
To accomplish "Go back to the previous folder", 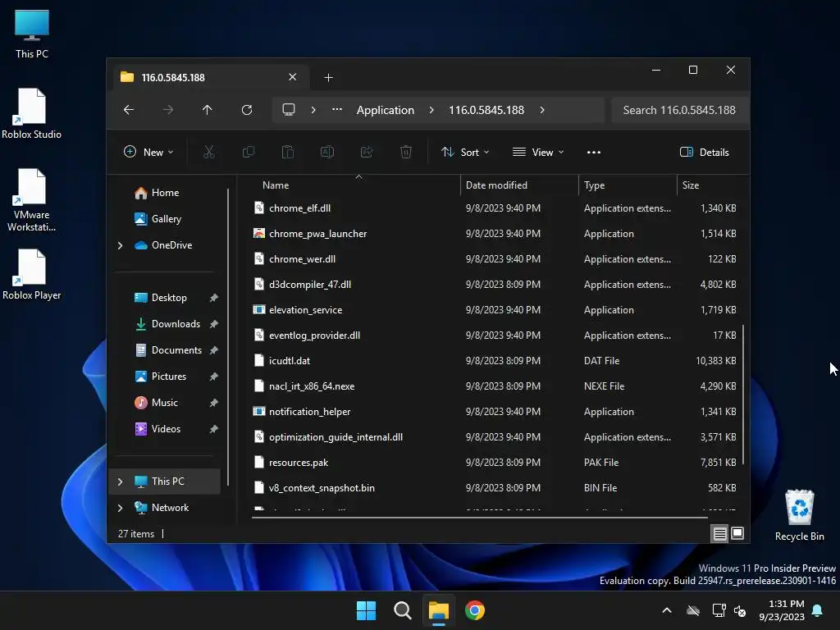I will 129,110.
